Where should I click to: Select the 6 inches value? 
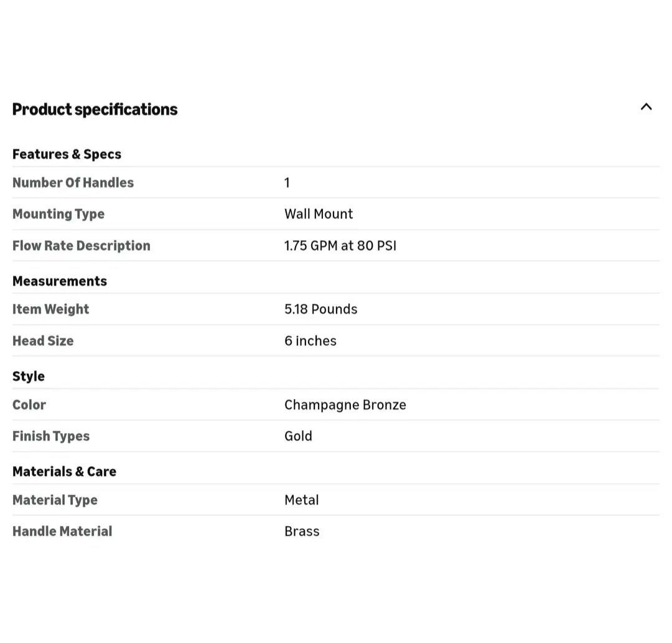pos(310,341)
